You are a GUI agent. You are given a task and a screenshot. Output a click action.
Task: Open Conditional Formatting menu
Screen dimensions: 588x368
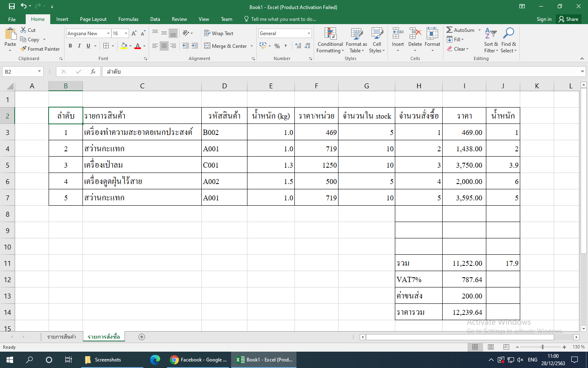(x=330, y=40)
